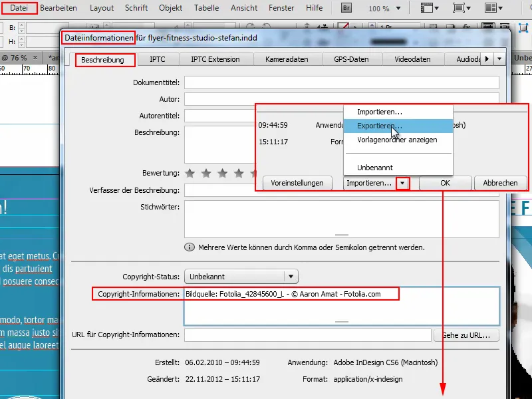
Task: Open the arrange documents icon dropdown
Action: (493, 8)
